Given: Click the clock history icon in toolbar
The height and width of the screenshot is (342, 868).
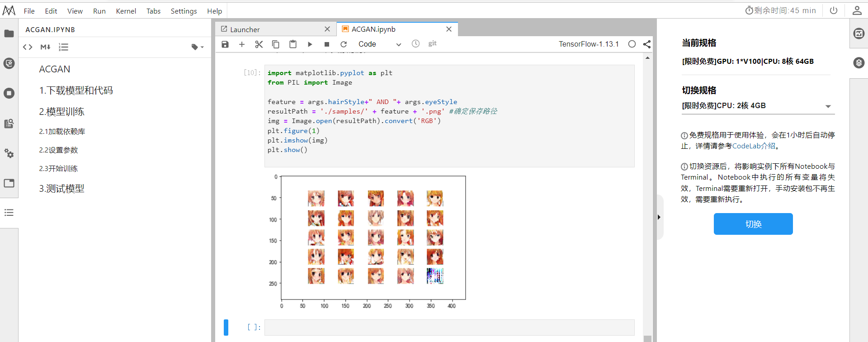Looking at the screenshot, I should click(x=415, y=43).
